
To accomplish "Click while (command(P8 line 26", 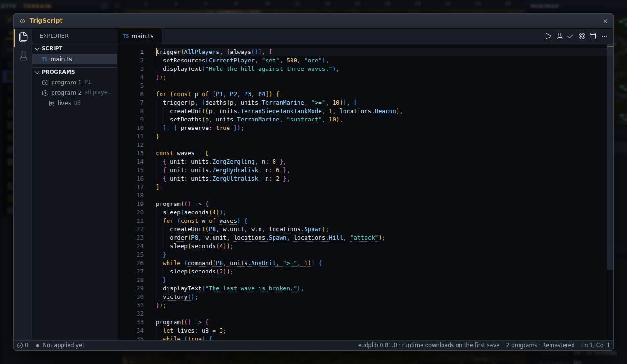I will (242, 263).
